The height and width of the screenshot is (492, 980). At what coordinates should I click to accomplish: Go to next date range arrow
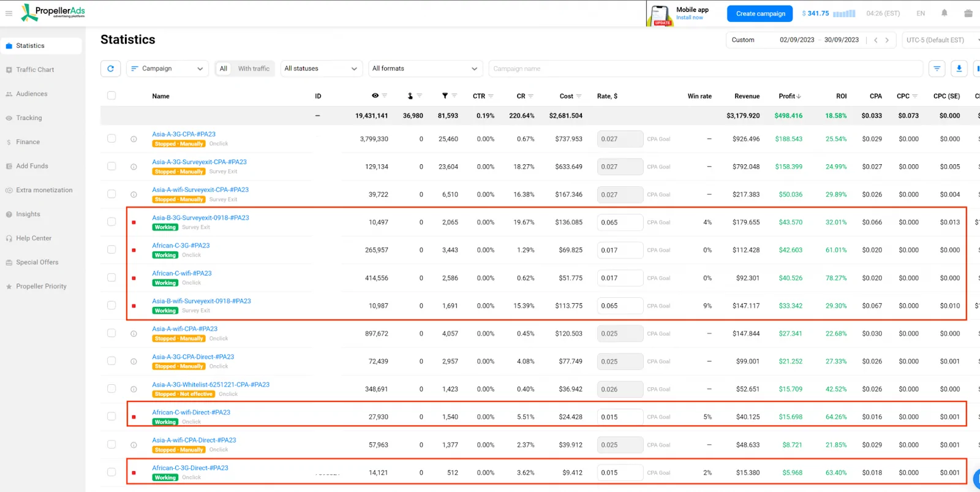click(x=887, y=40)
